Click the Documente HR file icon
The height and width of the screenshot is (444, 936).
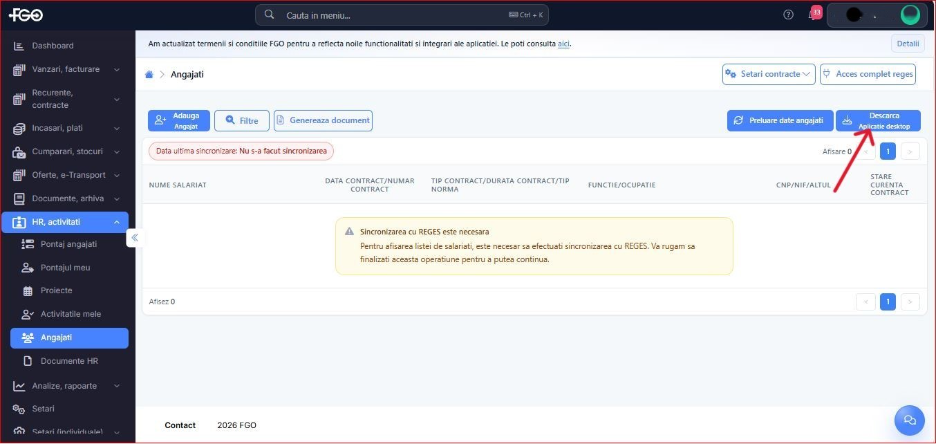(x=27, y=361)
